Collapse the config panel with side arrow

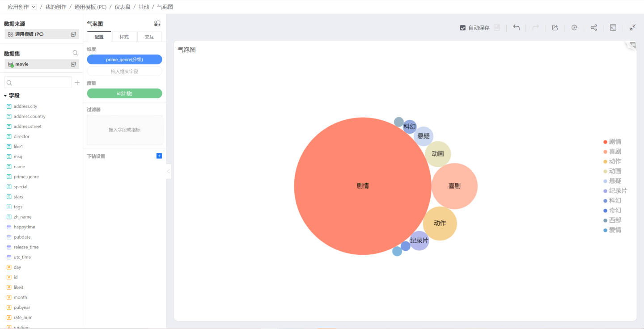coord(169,171)
